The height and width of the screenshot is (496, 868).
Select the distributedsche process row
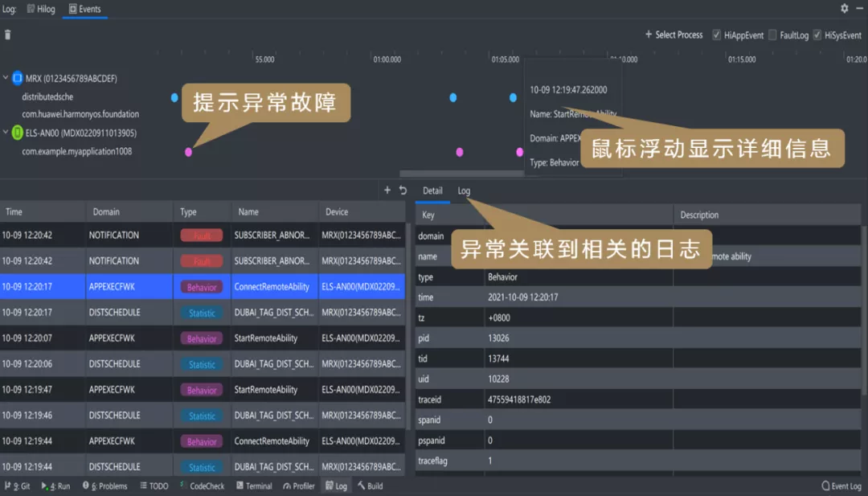(47, 96)
